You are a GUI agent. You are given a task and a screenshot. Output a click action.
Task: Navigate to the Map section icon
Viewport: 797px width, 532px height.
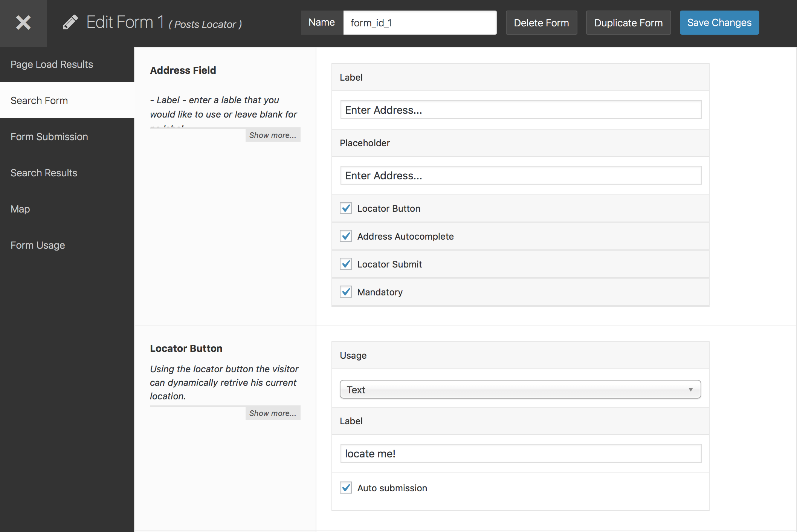[20, 208]
